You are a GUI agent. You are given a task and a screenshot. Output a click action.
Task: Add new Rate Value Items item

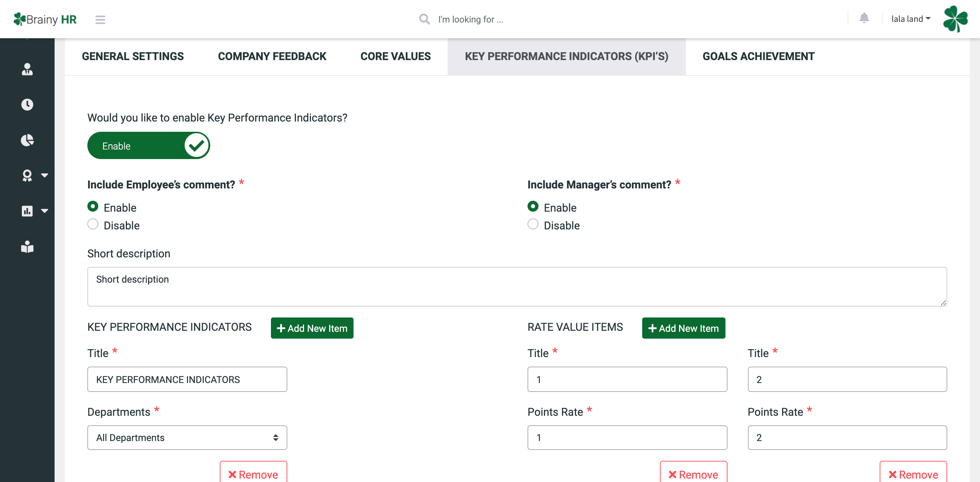683,328
